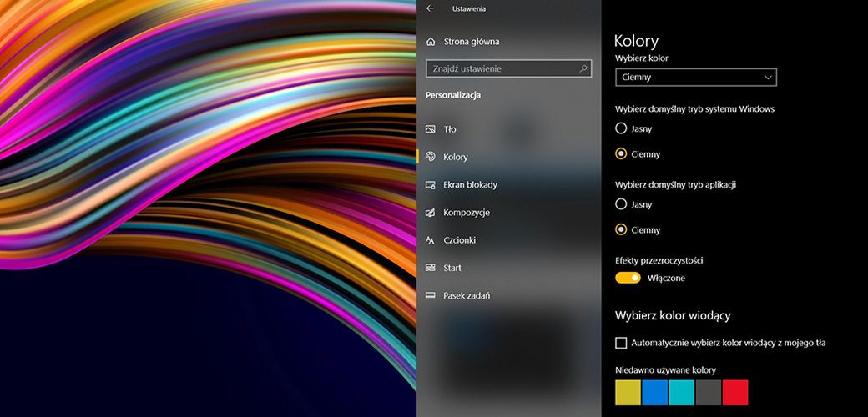Click the chevron in the Ciemny combo box

(768, 78)
